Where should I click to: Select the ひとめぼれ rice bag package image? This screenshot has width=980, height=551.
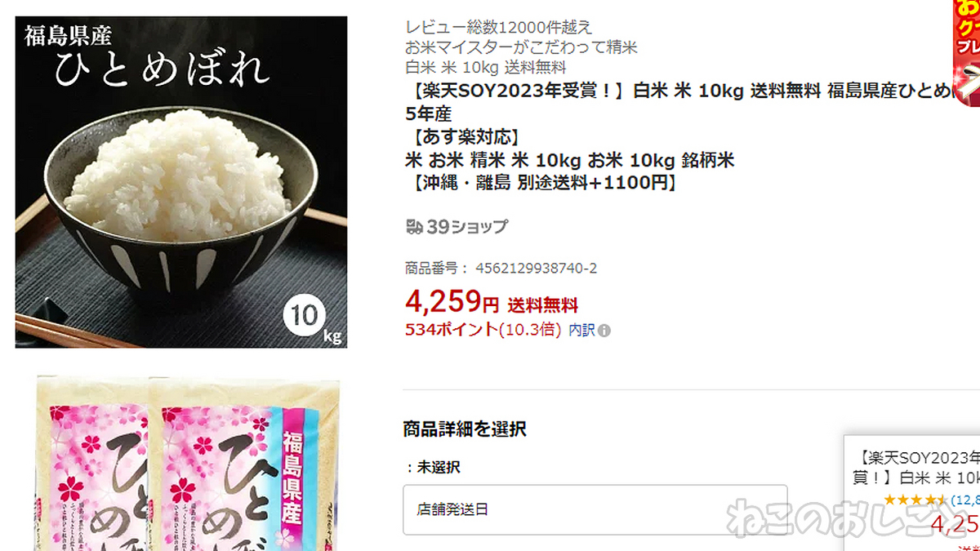[x=188, y=463]
